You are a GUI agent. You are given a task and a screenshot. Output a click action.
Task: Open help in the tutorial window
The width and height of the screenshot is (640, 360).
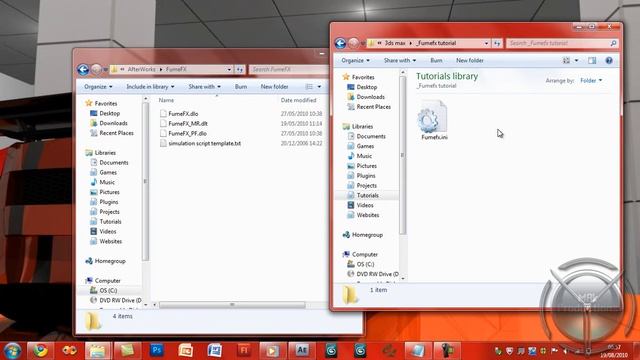click(609, 60)
